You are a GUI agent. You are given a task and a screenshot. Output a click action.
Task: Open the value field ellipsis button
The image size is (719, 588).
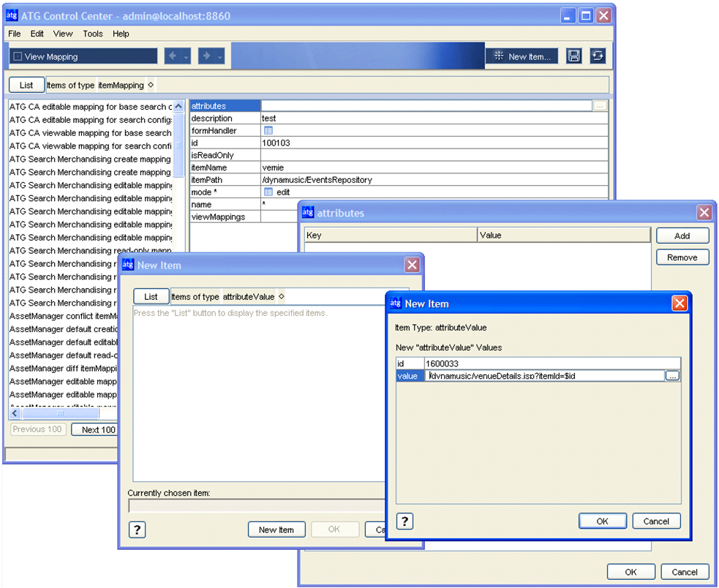tap(672, 376)
